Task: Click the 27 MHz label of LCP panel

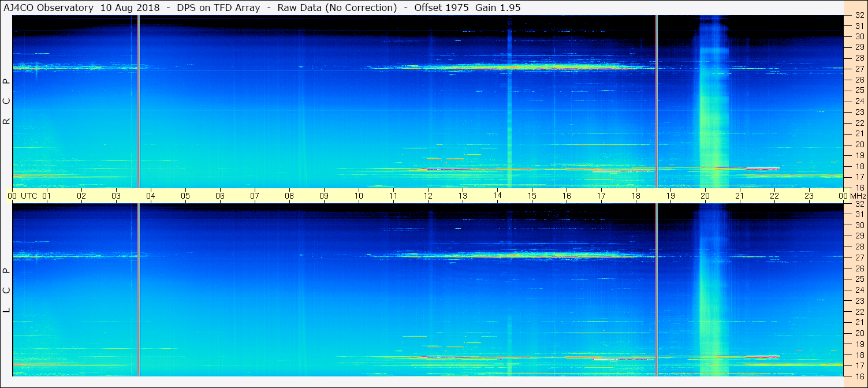Action: 859,258
